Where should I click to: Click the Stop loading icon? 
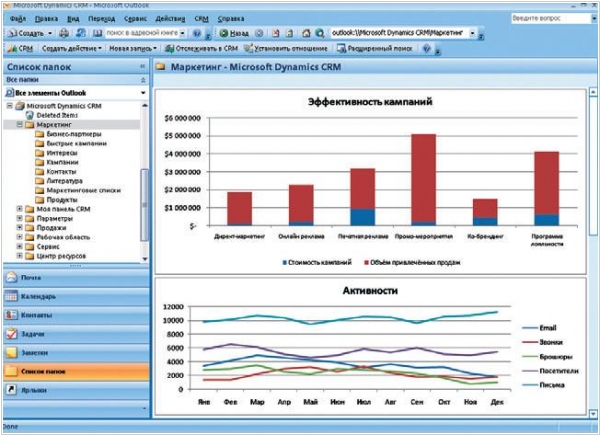(x=276, y=33)
